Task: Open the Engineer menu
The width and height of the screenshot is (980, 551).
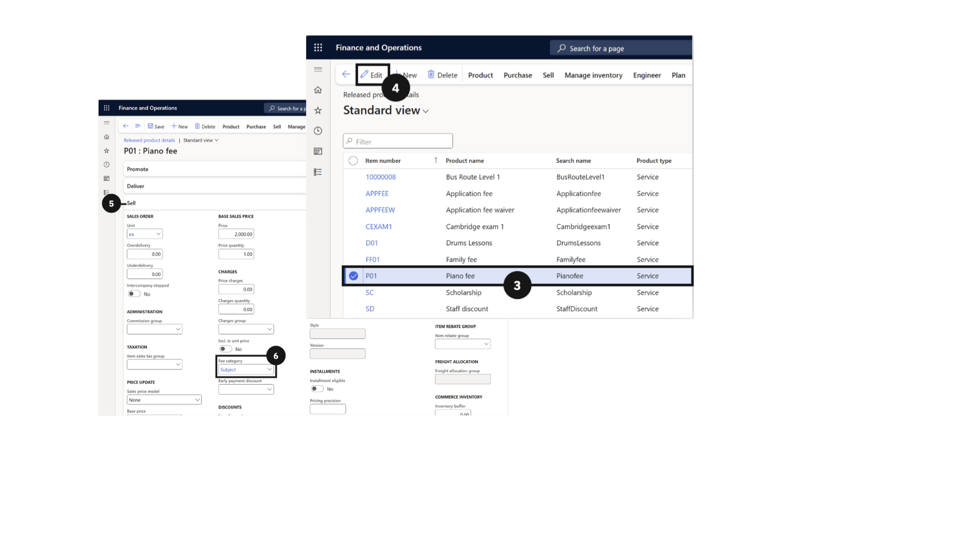Action: click(647, 75)
